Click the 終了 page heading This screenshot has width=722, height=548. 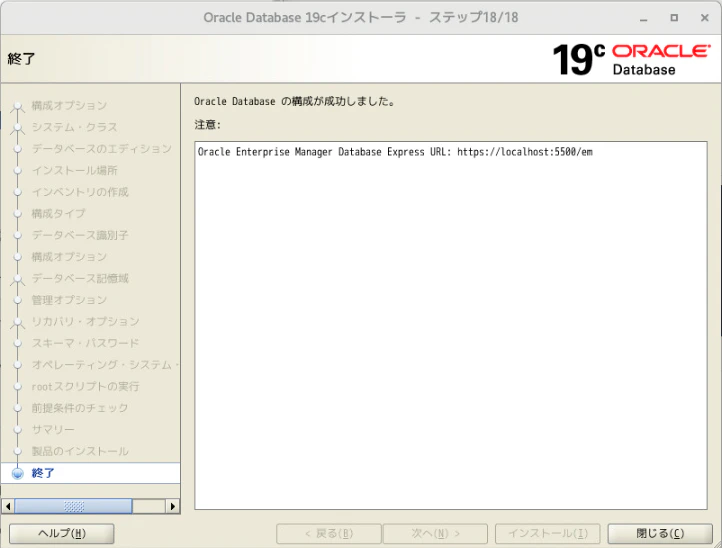[x=21, y=59]
